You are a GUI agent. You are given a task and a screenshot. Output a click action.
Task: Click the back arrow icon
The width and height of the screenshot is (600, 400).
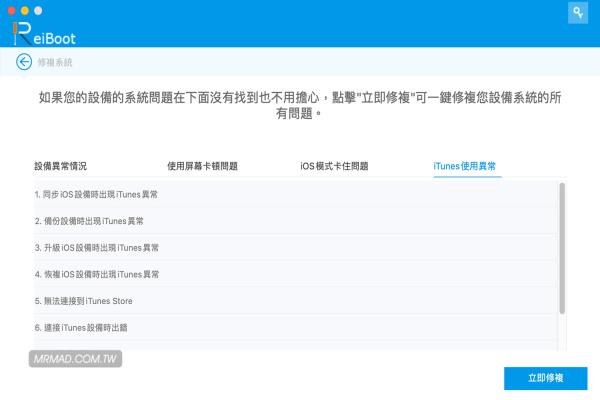point(24,62)
